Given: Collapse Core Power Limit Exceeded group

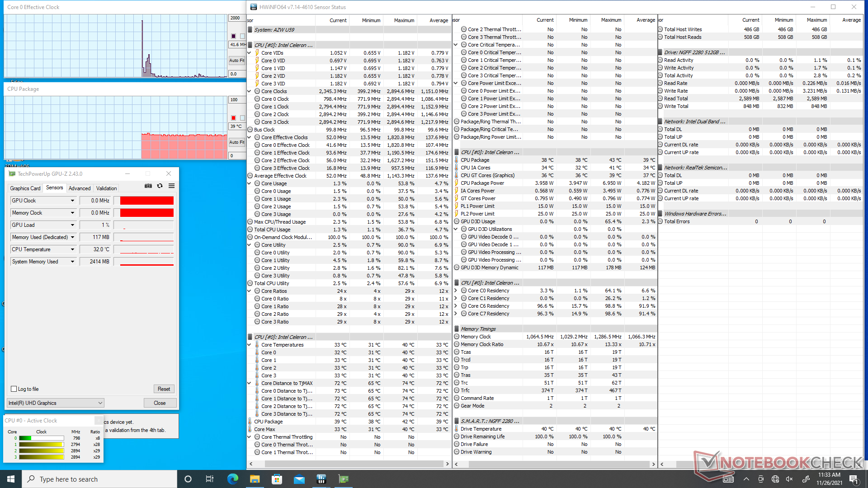Looking at the screenshot, I should click(x=456, y=83).
